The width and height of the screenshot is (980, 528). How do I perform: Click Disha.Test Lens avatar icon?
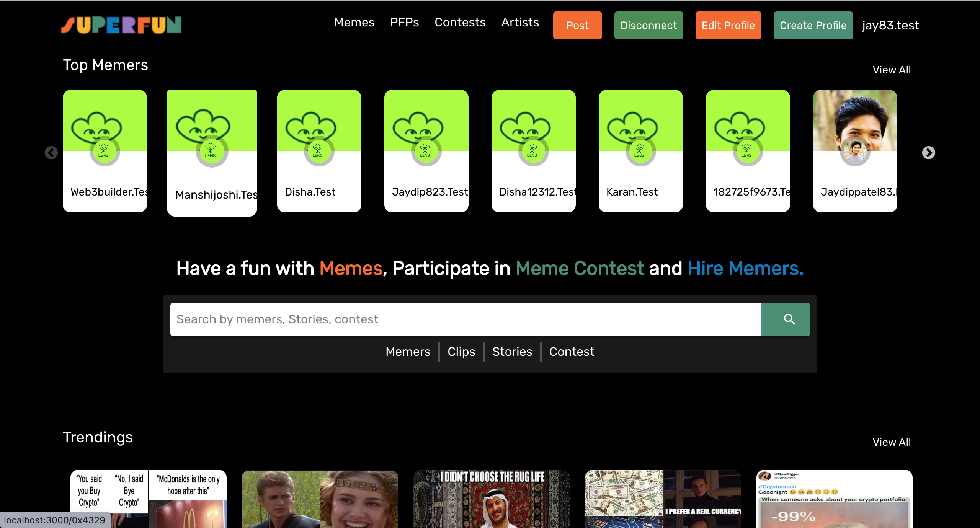pyautogui.click(x=319, y=151)
